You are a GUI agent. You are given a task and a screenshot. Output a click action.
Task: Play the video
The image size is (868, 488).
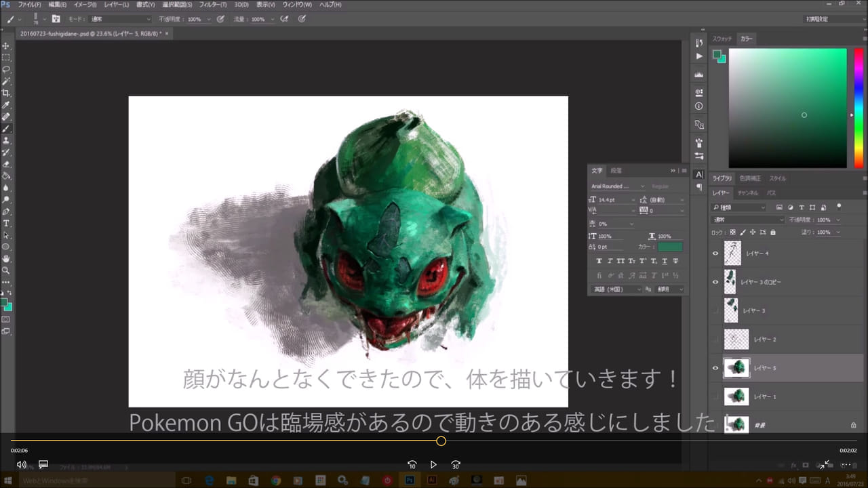pyautogui.click(x=433, y=465)
